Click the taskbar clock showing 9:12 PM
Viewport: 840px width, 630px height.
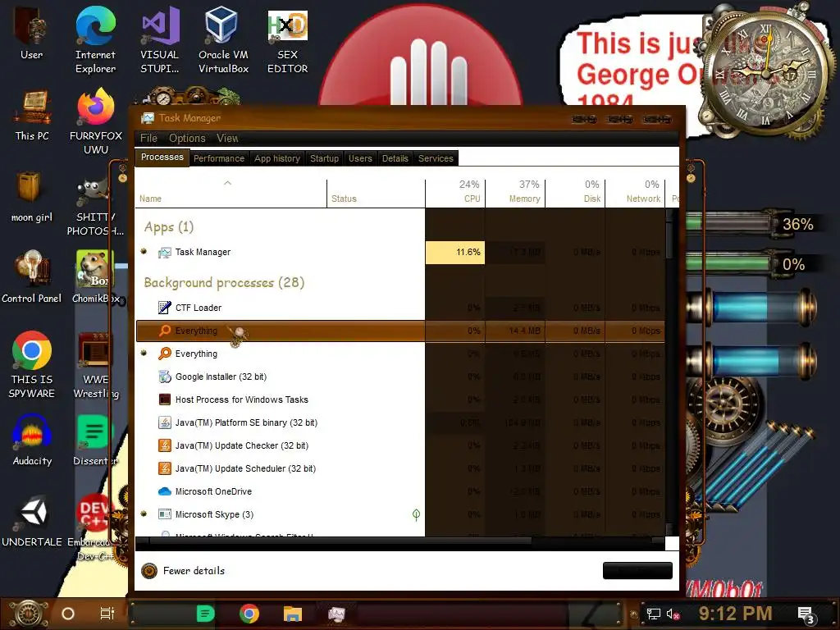pyautogui.click(x=735, y=614)
